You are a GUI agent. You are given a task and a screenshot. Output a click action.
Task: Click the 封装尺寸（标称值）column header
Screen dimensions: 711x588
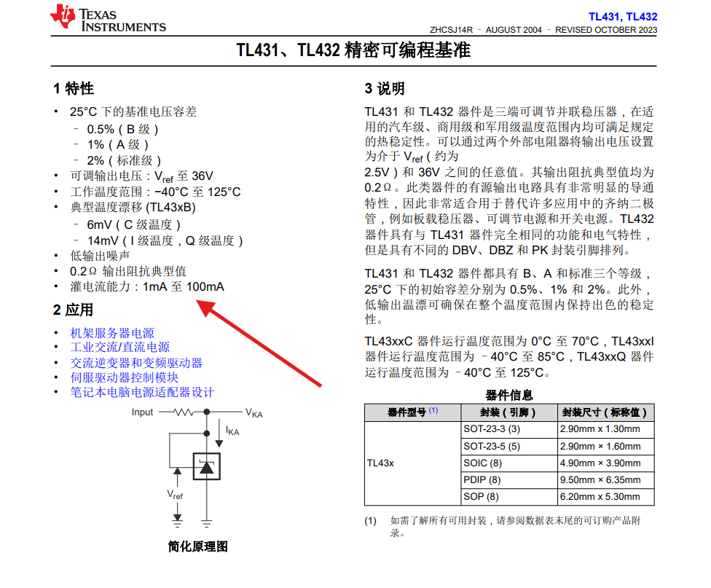pyautogui.click(x=606, y=412)
